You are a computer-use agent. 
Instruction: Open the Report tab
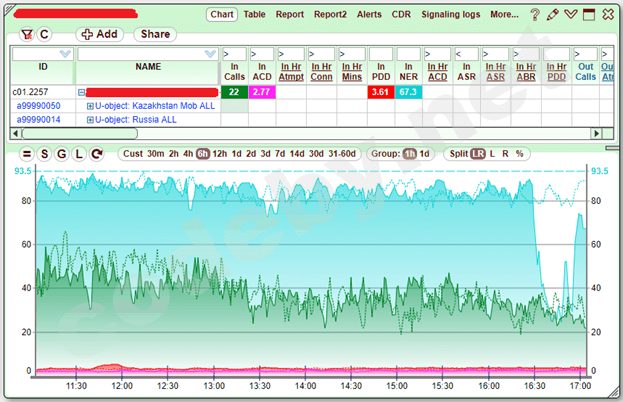[x=290, y=15]
